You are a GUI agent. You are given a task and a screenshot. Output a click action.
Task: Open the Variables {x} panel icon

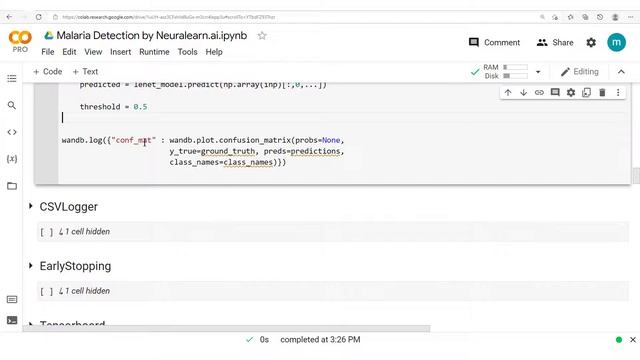click(x=12, y=159)
